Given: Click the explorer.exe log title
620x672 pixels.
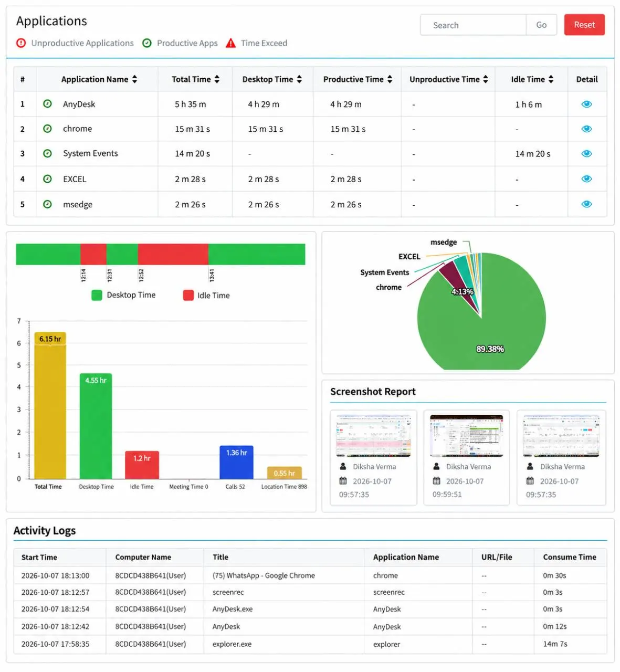Looking at the screenshot, I should point(232,644).
